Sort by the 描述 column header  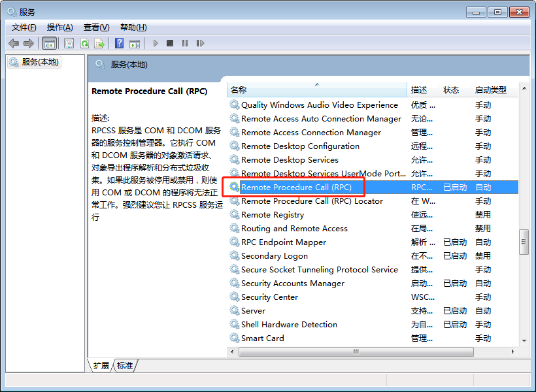click(422, 90)
